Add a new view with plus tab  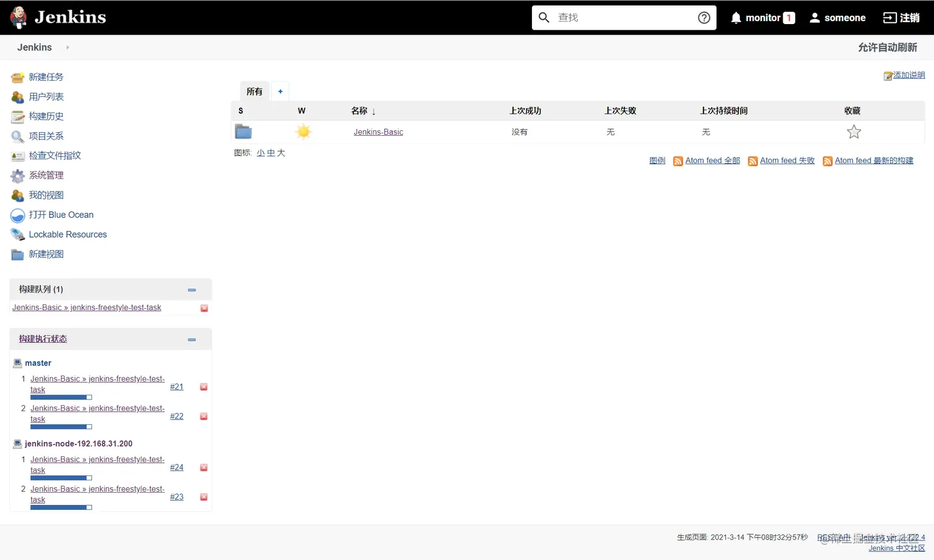click(280, 91)
